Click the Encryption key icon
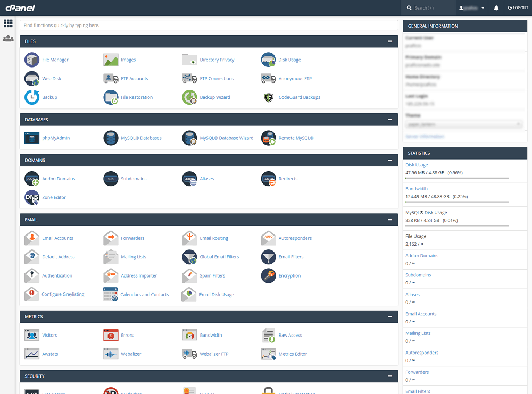Screen dimensions: 532x394 (268, 275)
